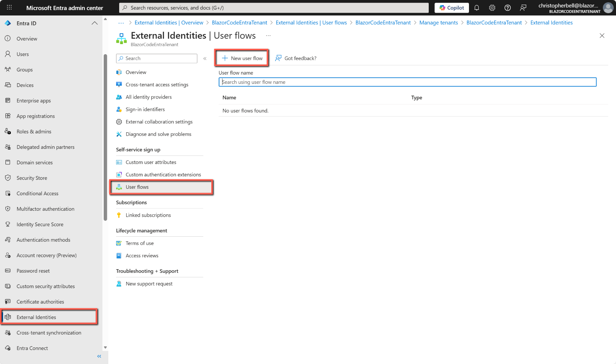Click the help question mark icon
Screen dimensions: 616x364
tap(508, 8)
